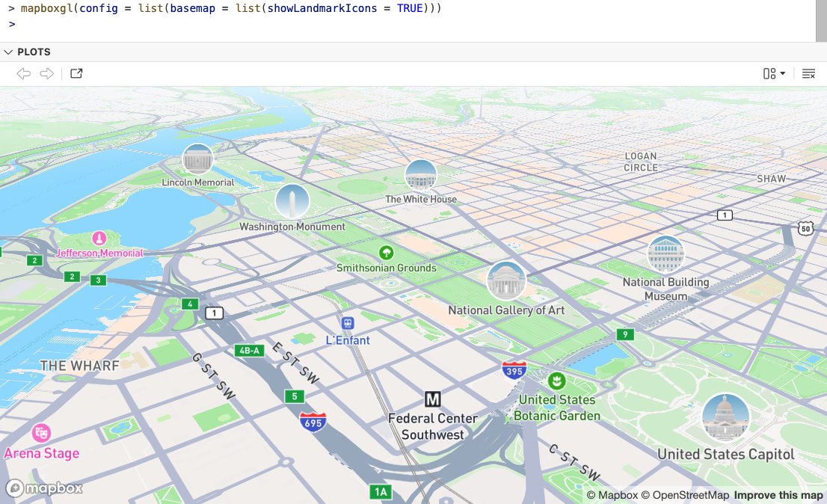Click the SHAW neighborhood label
Viewport: 827px width, 504px height.
click(x=771, y=179)
